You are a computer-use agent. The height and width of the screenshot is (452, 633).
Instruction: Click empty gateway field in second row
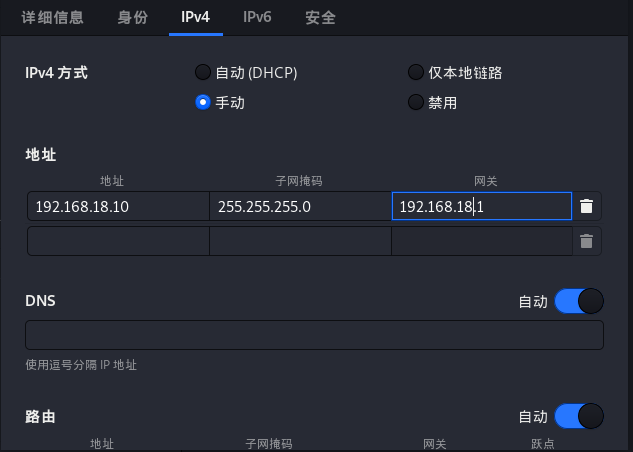coord(481,241)
